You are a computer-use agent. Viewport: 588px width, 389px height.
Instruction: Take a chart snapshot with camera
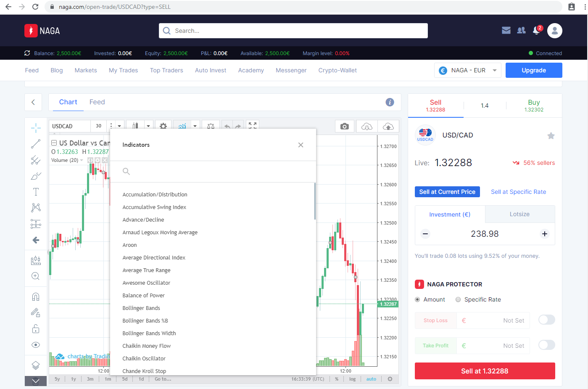coord(345,127)
